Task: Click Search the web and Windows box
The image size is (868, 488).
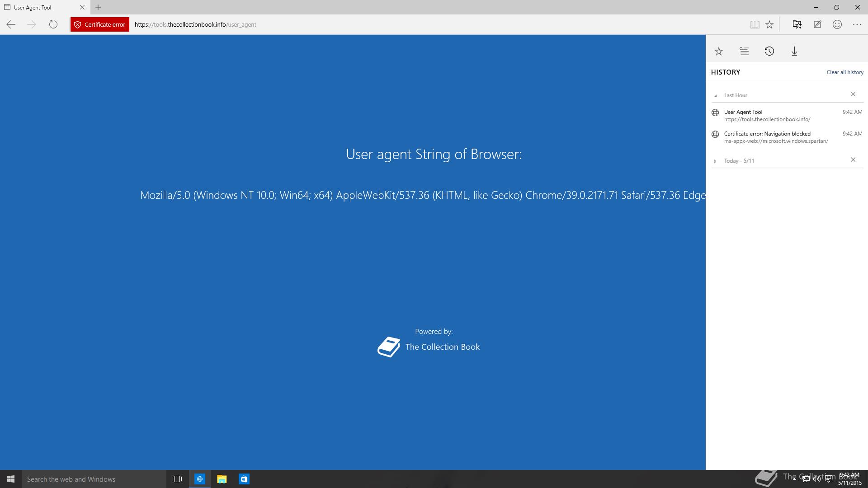Action: pyautogui.click(x=94, y=479)
